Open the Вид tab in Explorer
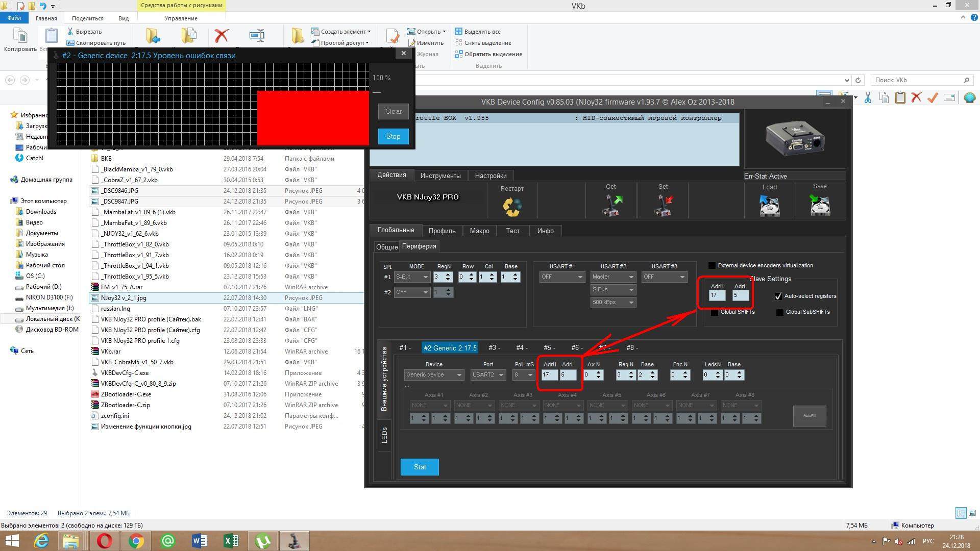 [x=124, y=18]
